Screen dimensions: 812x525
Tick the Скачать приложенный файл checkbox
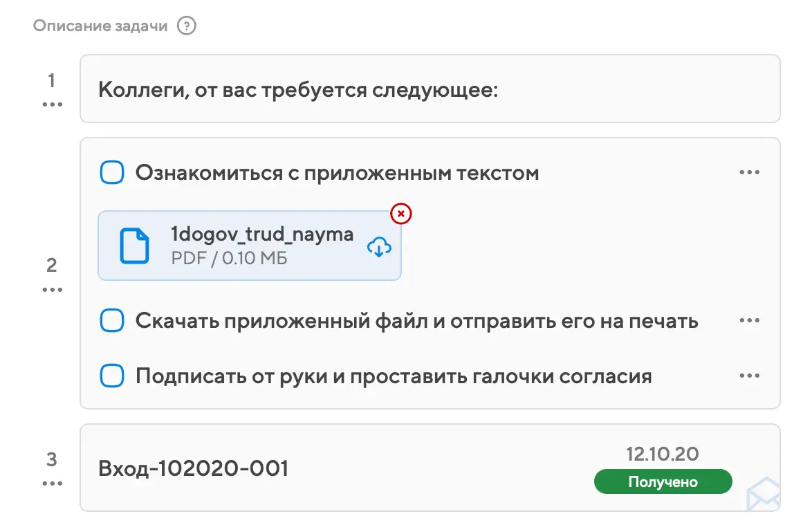112,321
